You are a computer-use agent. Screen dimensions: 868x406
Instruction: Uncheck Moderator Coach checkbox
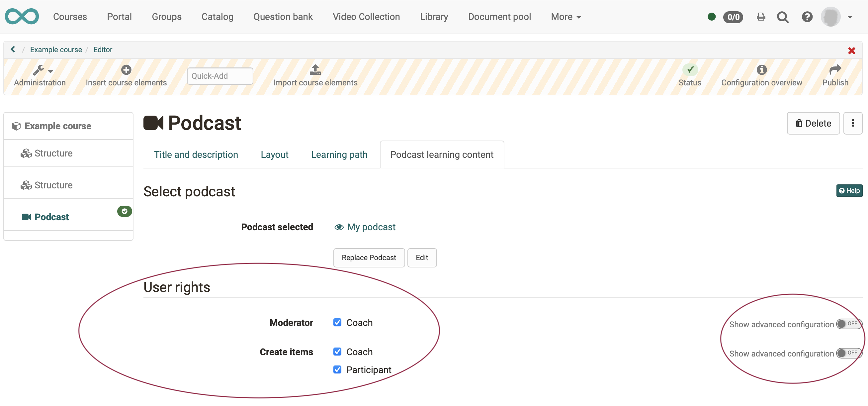point(337,322)
